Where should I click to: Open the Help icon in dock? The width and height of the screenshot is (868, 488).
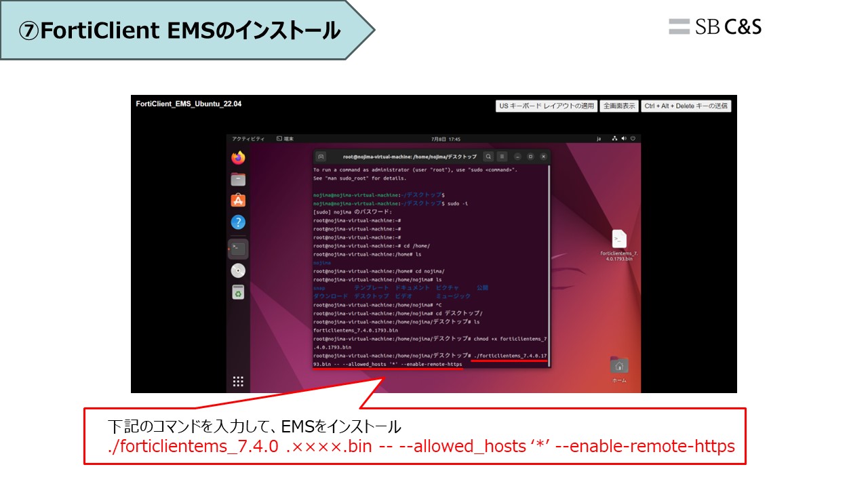click(x=238, y=222)
